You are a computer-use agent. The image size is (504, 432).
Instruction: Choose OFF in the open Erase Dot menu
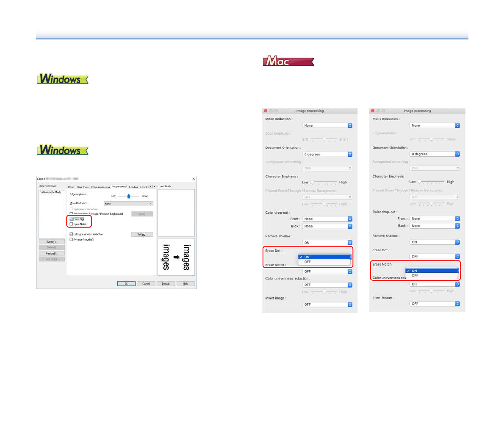(x=308, y=262)
